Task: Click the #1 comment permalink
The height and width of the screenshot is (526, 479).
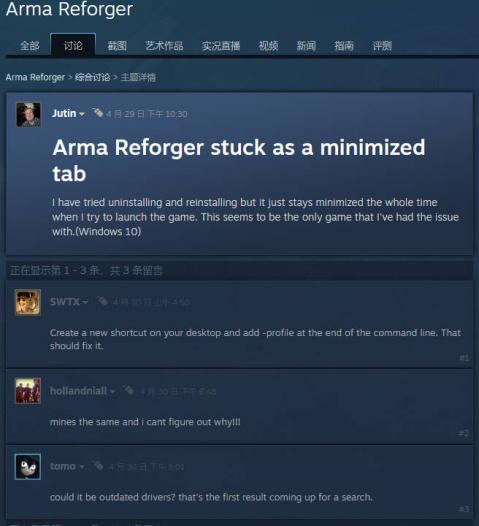Action: (464, 358)
